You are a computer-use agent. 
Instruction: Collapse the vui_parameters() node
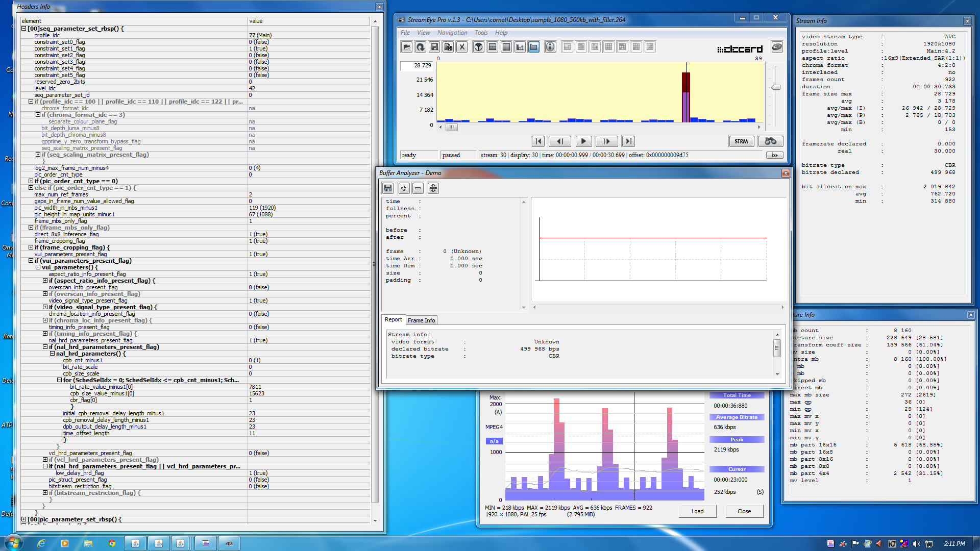(x=38, y=267)
